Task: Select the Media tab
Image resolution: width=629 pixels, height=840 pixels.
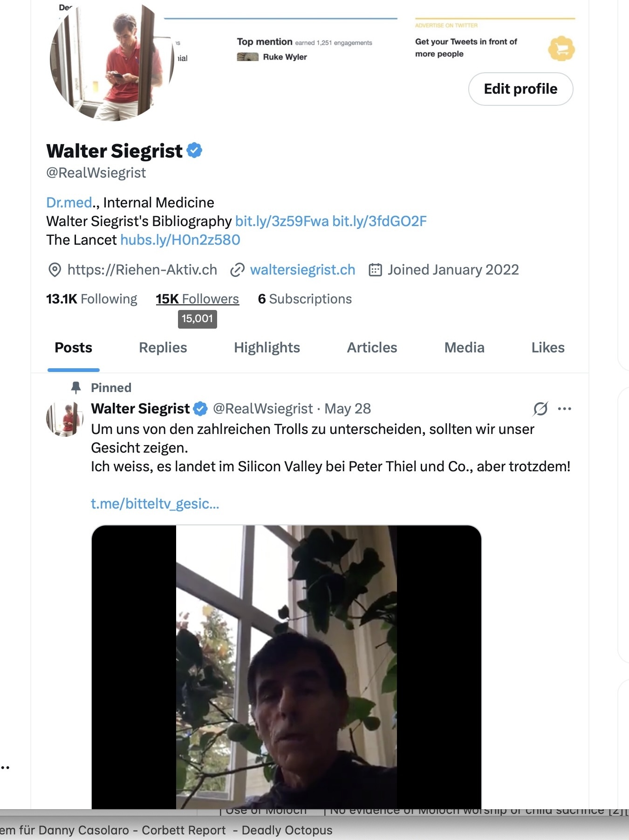Action: point(464,348)
